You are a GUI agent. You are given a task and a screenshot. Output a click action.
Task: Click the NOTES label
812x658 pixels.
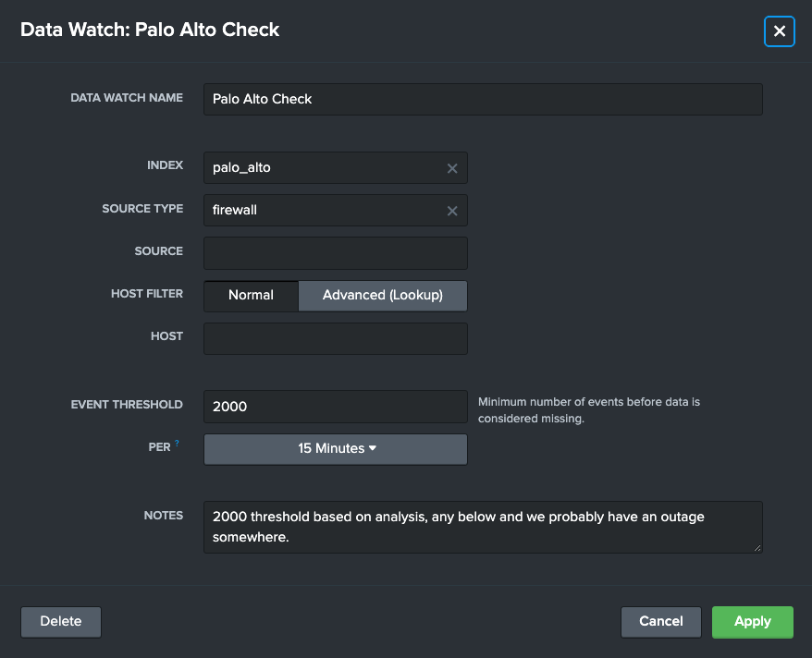click(163, 516)
